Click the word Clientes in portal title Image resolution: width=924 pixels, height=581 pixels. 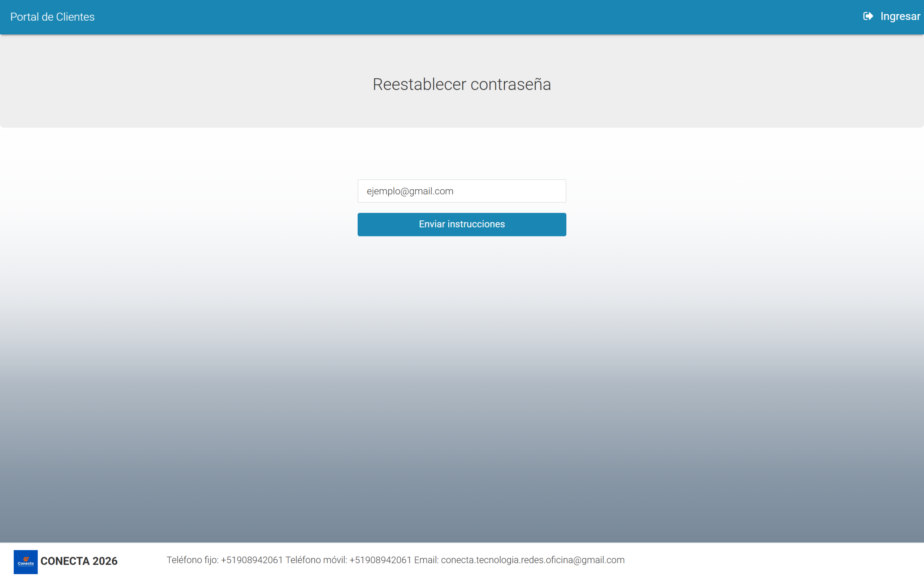[x=75, y=17]
